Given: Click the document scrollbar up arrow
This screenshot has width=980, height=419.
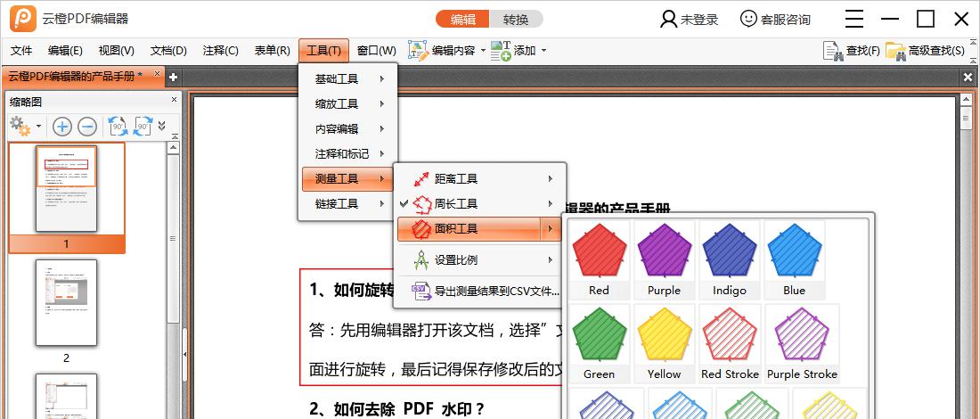Looking at the screenshot, I should click(x=966, y=100).
